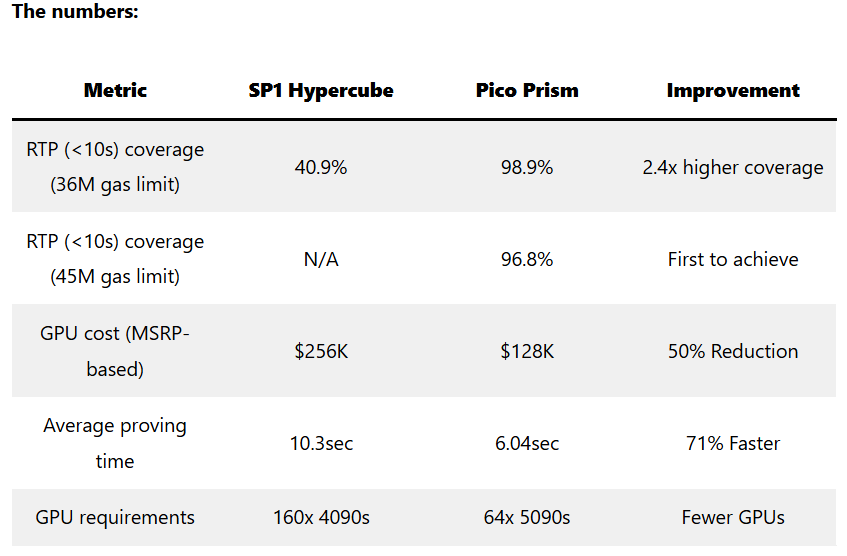Click the 10.3sec proving time

click(321, 443)
